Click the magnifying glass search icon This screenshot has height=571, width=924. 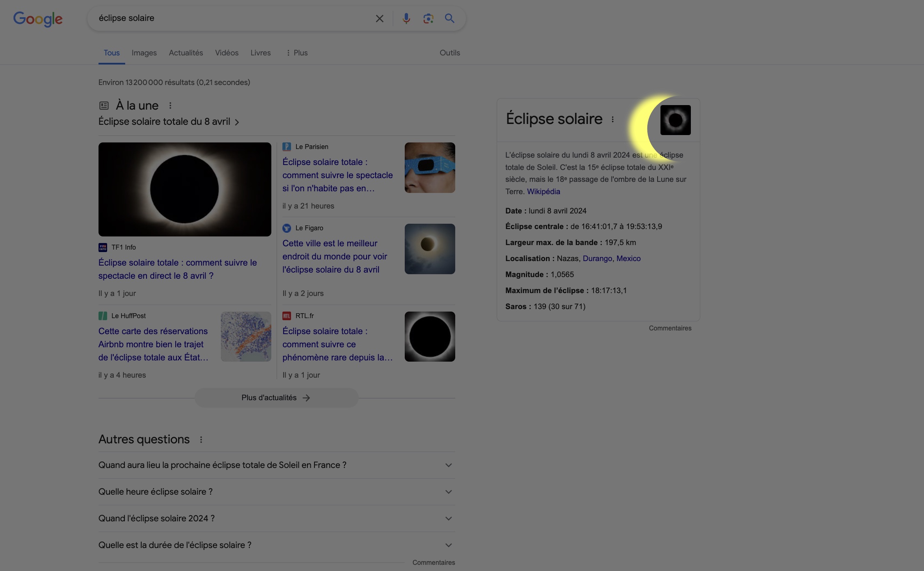(449, 18)
